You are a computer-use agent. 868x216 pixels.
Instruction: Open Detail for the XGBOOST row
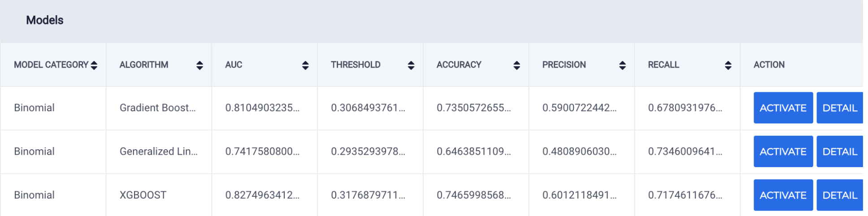click(x=840, y=195)
